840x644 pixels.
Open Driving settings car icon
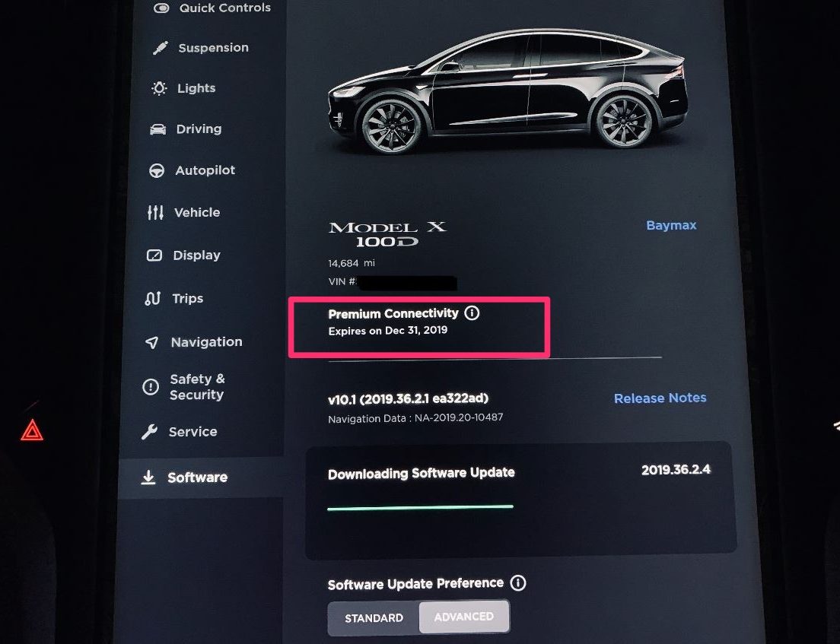point(157,129)
